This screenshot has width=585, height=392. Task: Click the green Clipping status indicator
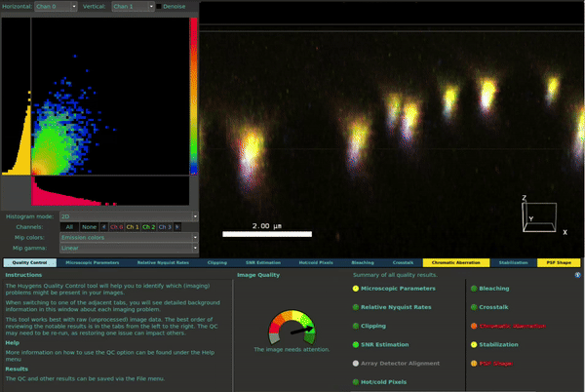pos(356,326)
